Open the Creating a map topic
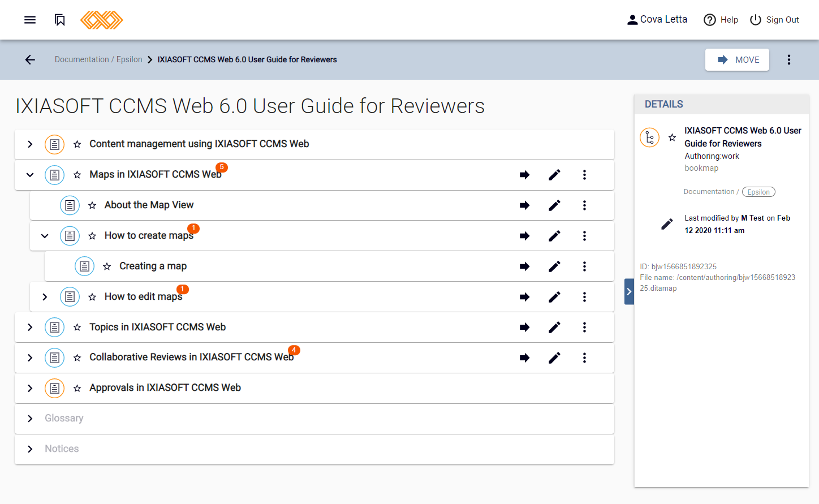 tap(153, 266)
